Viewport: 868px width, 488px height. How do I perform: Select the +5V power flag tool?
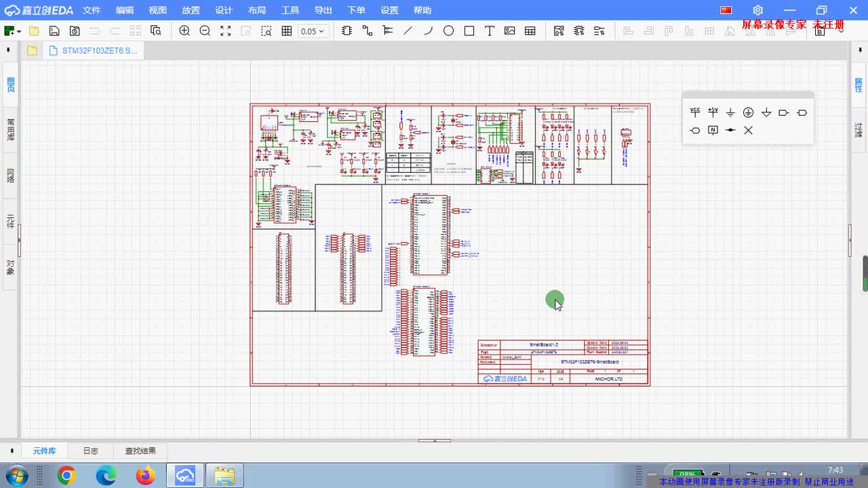(713, 113)
